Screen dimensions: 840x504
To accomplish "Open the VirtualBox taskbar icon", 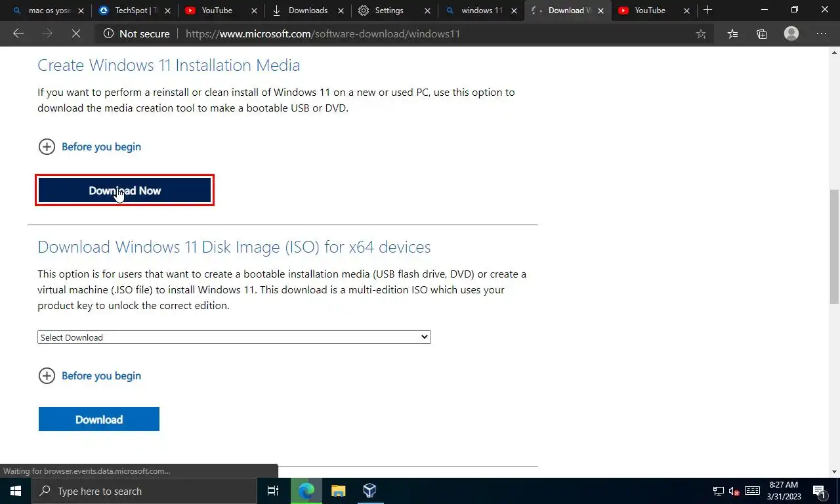I will pos(369,491).
